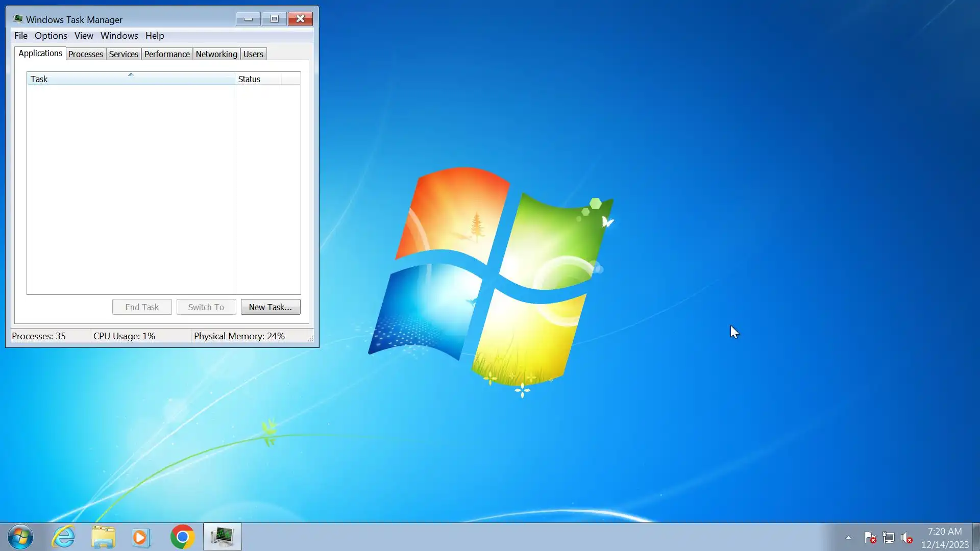The image size is (980, 551).
Task: Click the muted volume speaker icon
Action: click(906, 538)
